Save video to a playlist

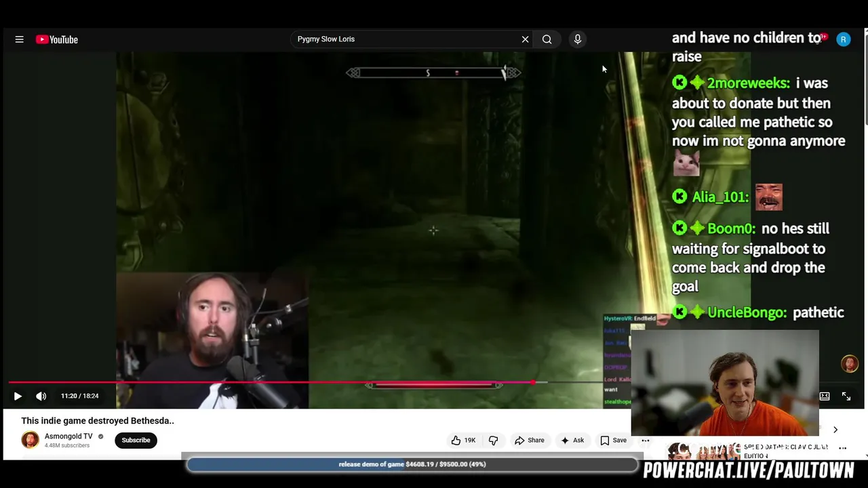click(613, 440)
